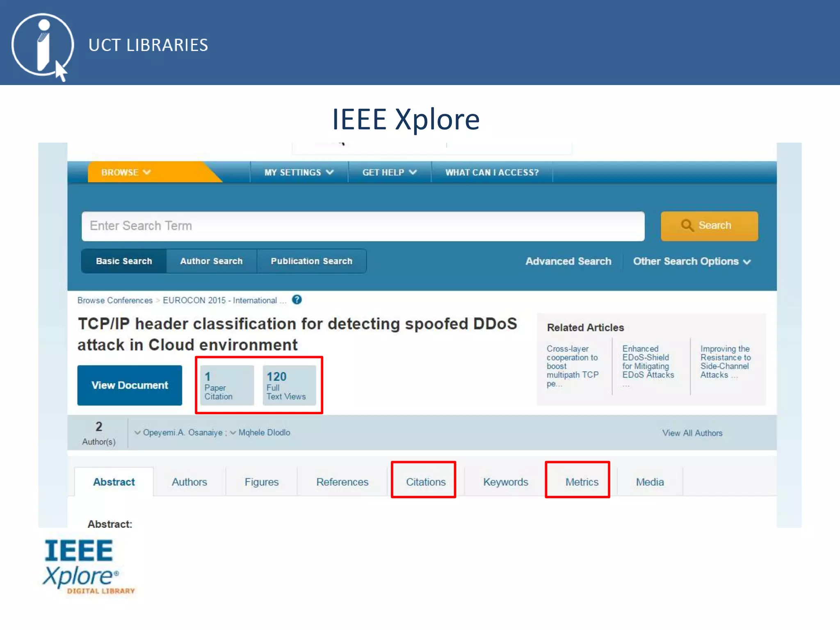Viewport: 840px width, 630px height.
Task: Click the View All Authors link
Action: (692, 433)
